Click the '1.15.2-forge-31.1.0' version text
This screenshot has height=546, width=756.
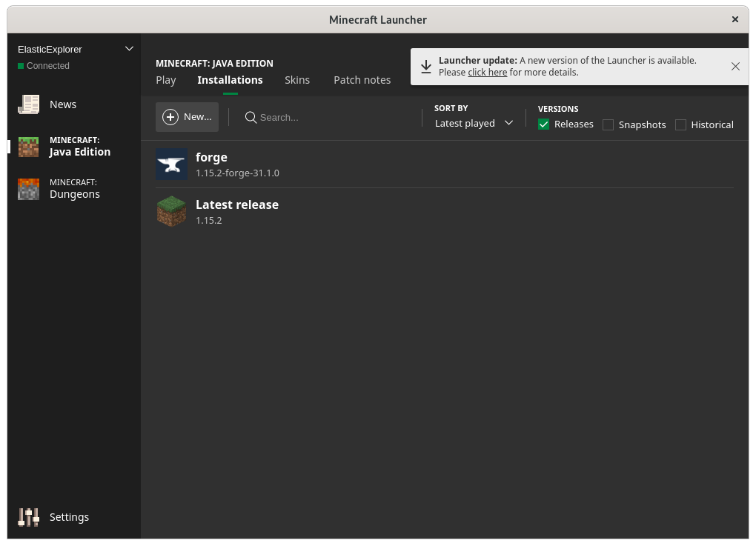(237, 173)
